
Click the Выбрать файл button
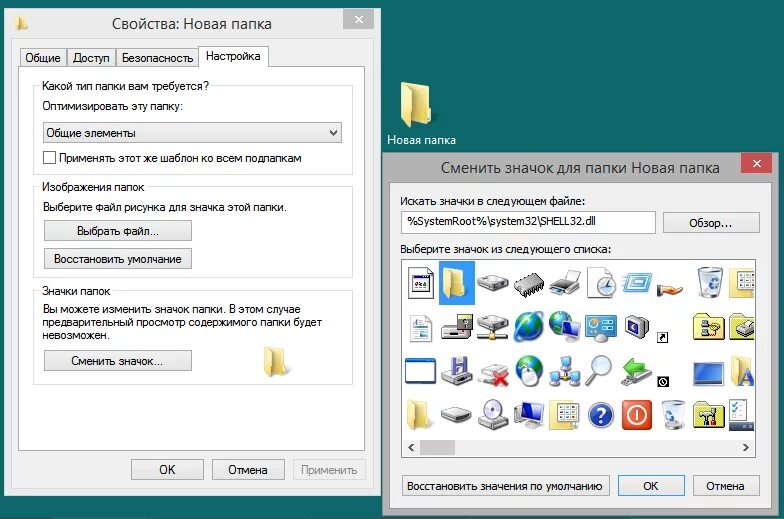point(118,231)
